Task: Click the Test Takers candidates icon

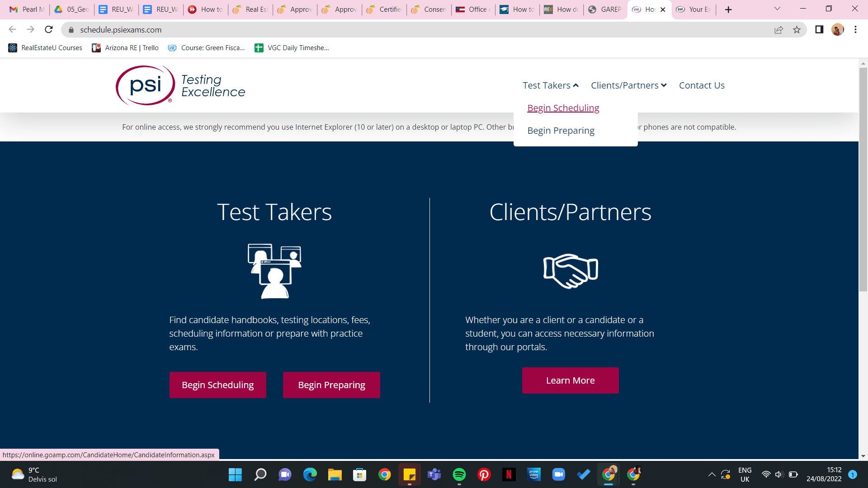Action: tap(274, 271)
